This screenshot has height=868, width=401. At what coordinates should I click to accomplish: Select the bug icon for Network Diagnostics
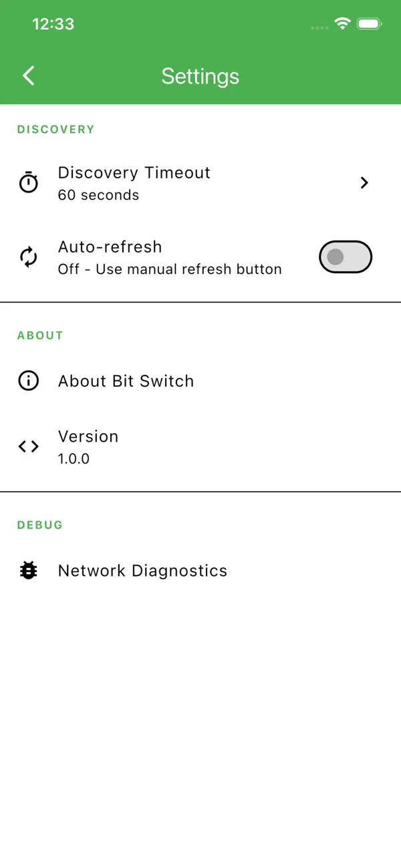point(28,570)
